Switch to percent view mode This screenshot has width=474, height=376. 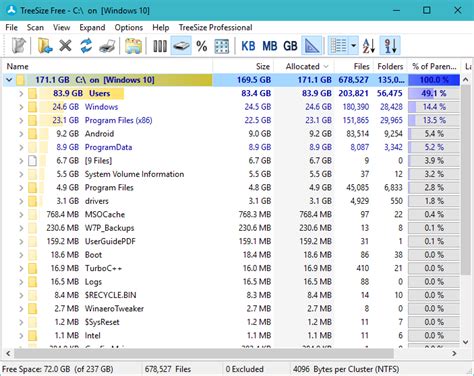coord(202,46)
